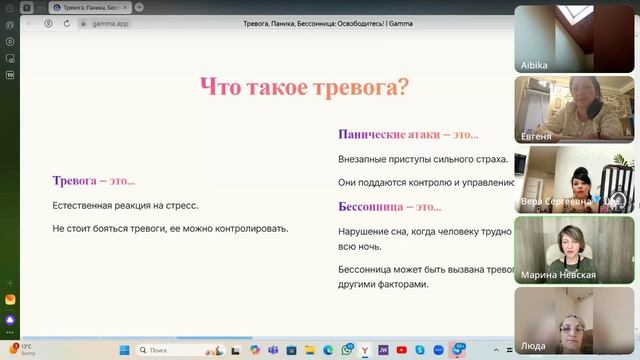Close the 'Тревога, Паника' browser tab
Viewport: 640px width, 360px height.
pyautogui.click(x=125, y=7)
